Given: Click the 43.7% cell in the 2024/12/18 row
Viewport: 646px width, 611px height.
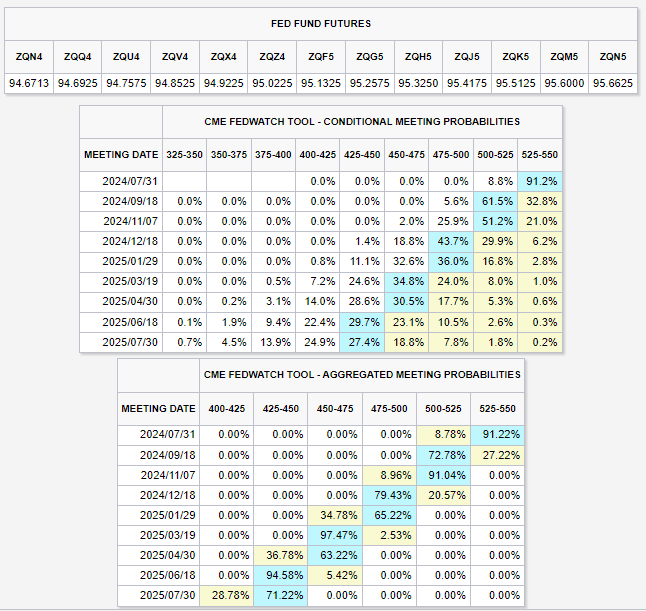Looking at the screenshot, I should pos(452,243).
